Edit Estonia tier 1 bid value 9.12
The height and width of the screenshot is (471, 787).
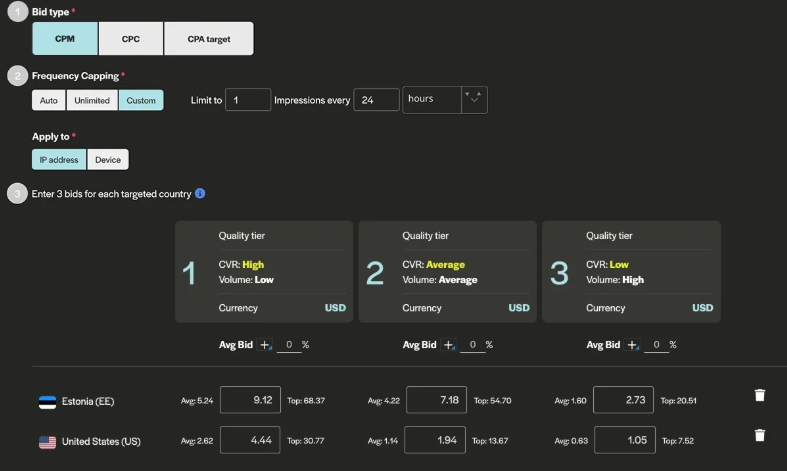pyautogui.click(x=250, y=400)
